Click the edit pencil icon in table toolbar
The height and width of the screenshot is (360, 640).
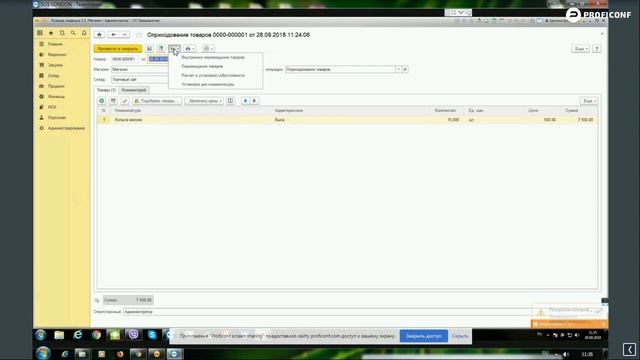[125, 101]
